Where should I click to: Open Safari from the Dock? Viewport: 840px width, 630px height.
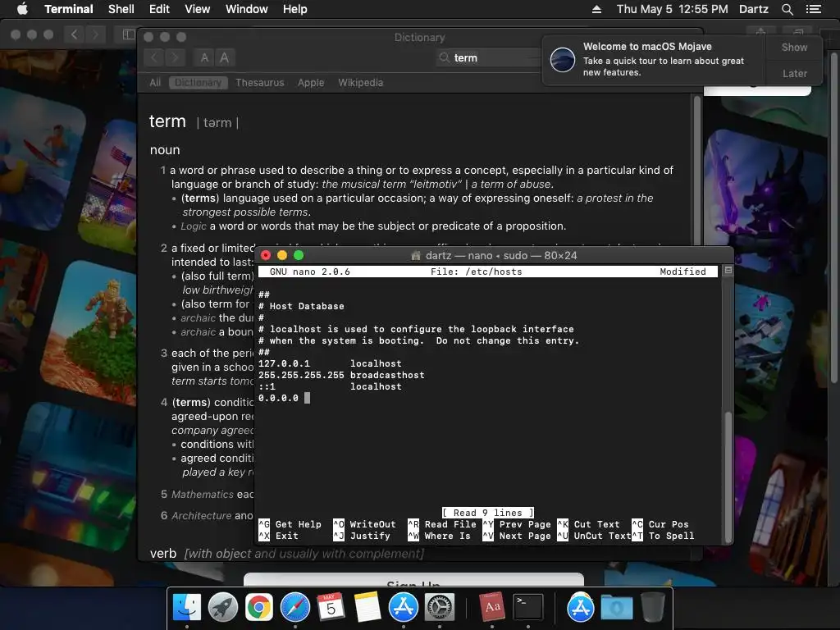coord(295,608)
